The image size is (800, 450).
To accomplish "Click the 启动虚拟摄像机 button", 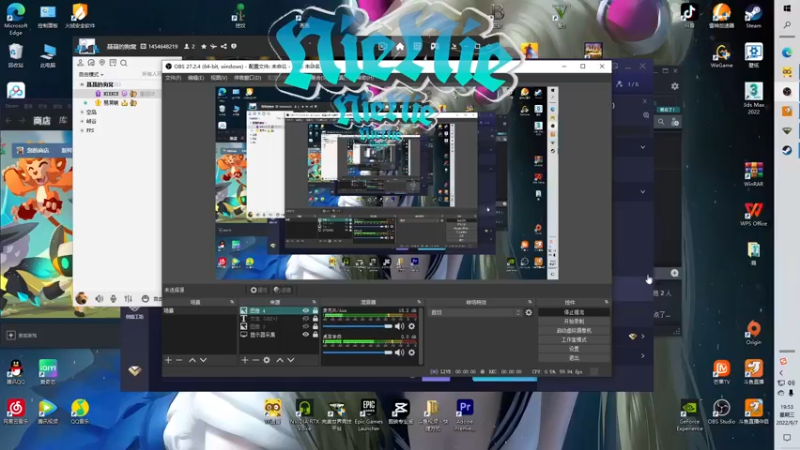I will coord(573,330).
